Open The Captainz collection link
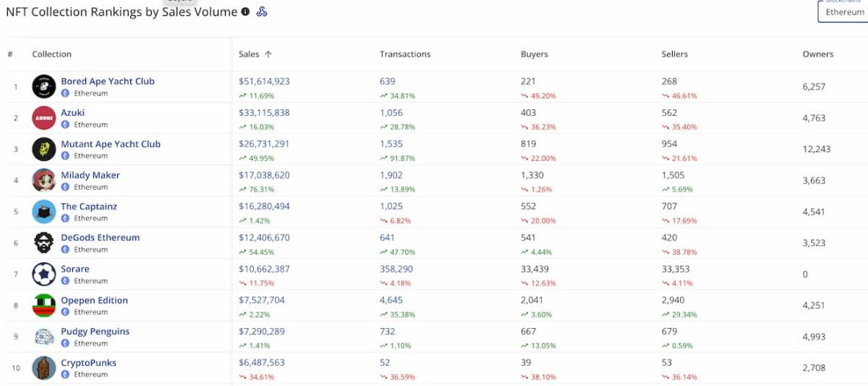Viewport: 868px width, 386px height. pyautogui.click(x=89, y=207)
